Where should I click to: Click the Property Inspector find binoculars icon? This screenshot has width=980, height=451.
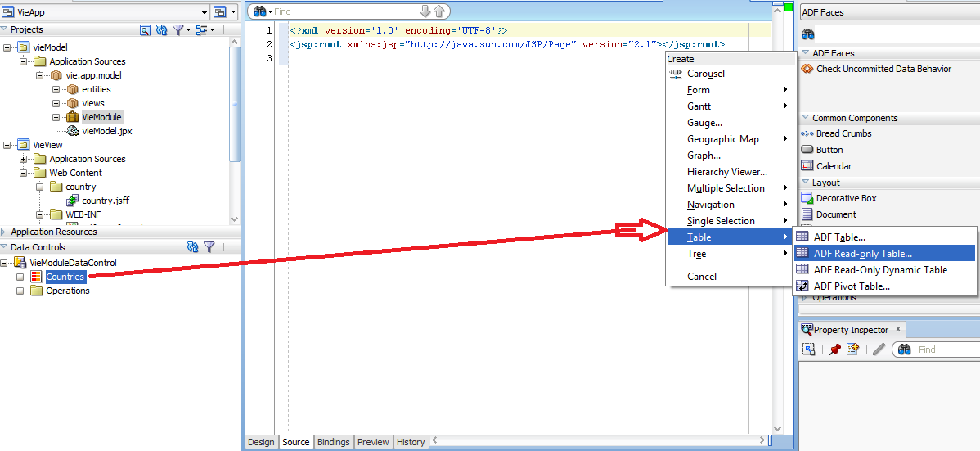coord(904,350)
